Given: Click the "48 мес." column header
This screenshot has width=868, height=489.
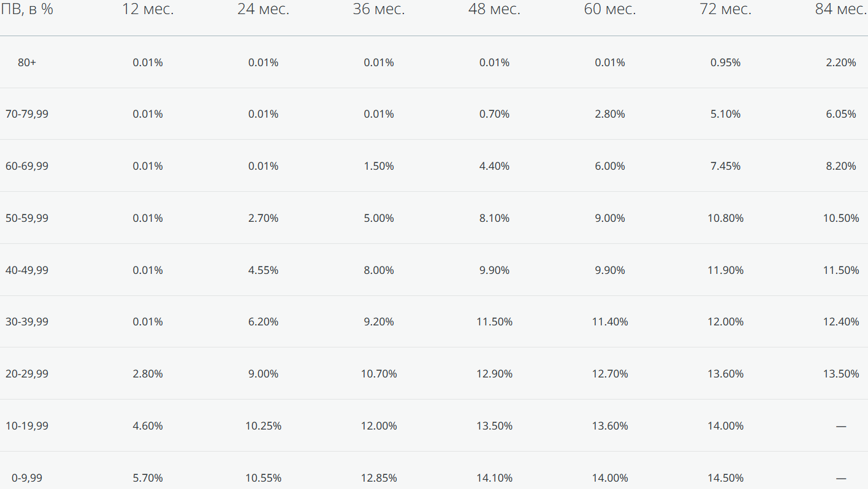Looking at the screenshot, I should 494,9.
